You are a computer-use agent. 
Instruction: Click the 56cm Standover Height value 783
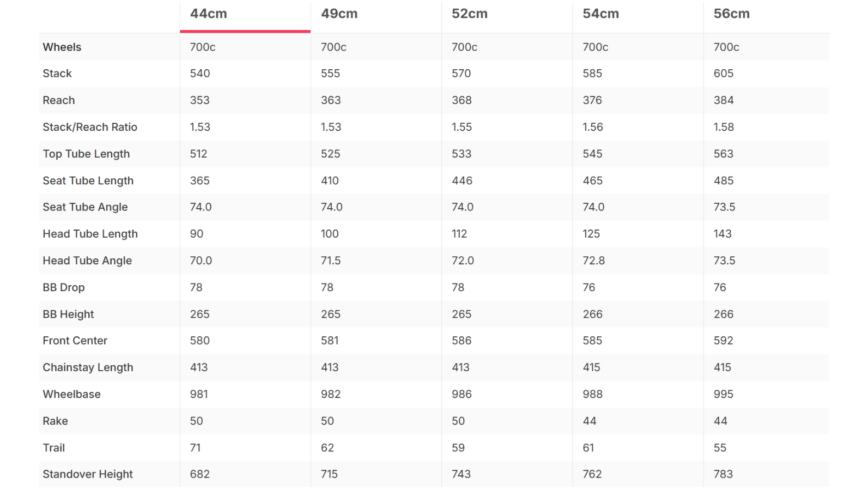pyautogui.click(x=723, y=474)
